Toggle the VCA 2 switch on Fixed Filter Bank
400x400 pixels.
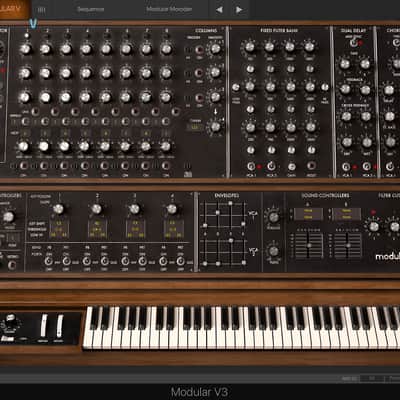(271, 166)
